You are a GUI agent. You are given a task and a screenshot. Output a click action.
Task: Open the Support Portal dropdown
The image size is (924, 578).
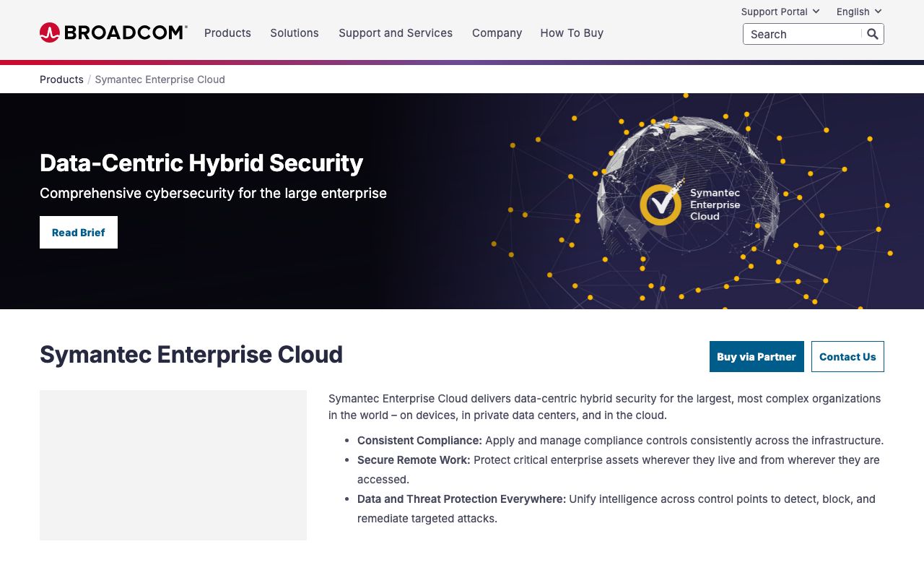point(780,12)
